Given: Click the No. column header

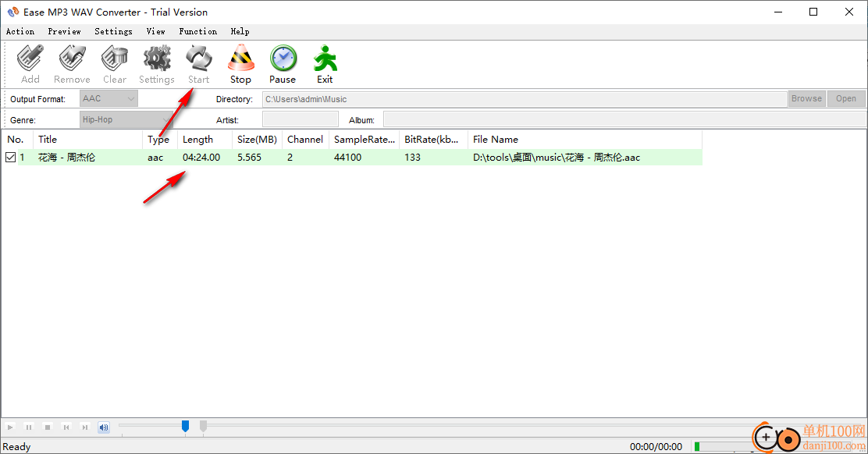Looking at the screenshot, I should pos(17,140).
